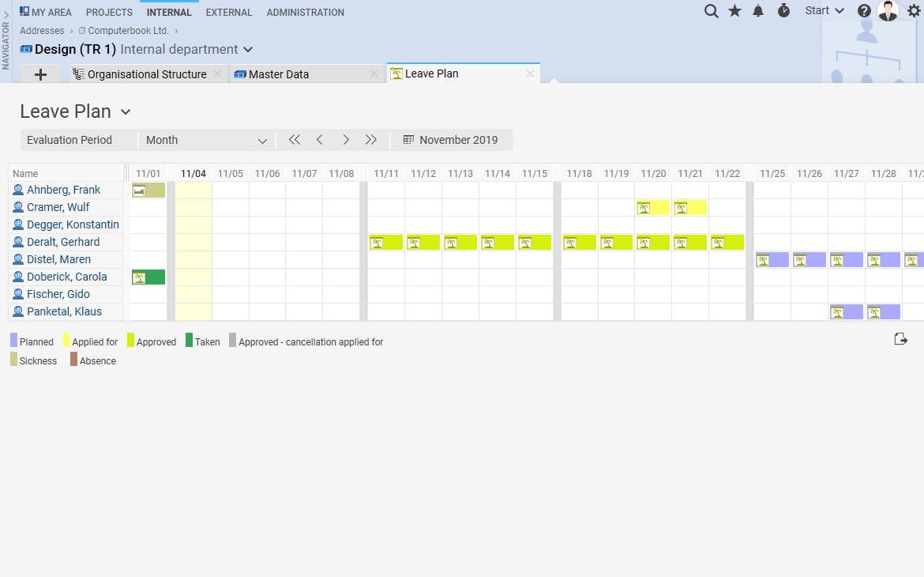
Task: Click the 11/18 date column header
Action: click(579, 173)
